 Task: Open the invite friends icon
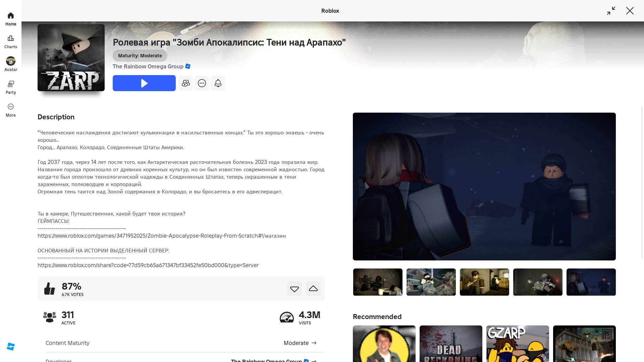(185, 83)
